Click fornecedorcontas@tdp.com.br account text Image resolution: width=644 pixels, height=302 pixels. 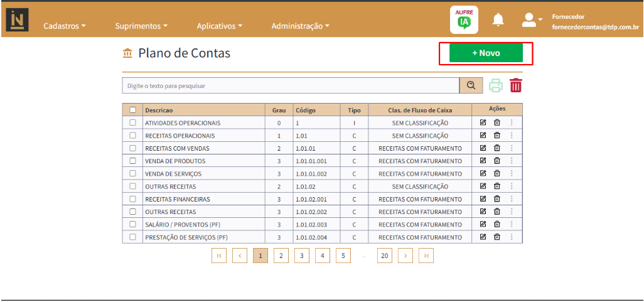595,28
